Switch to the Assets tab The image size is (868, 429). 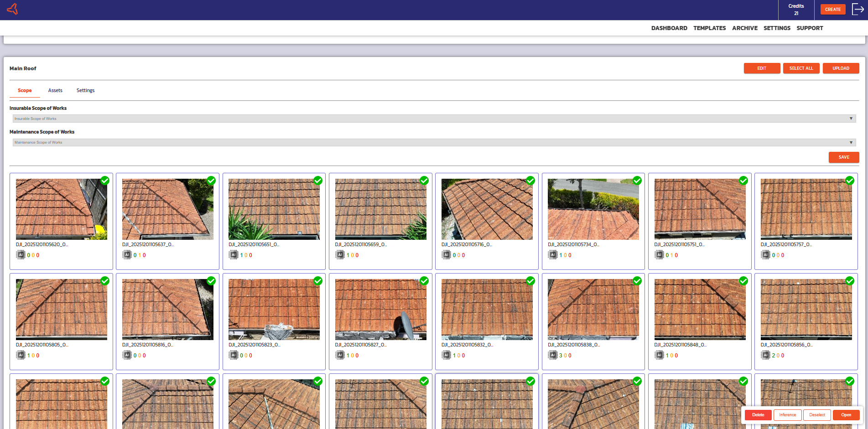coord(55,90)
